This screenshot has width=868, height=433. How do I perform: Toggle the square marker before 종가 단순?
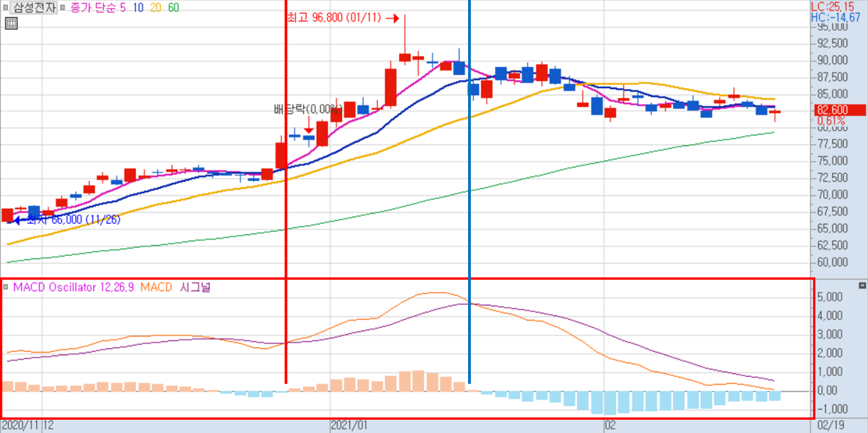point(63,7)
